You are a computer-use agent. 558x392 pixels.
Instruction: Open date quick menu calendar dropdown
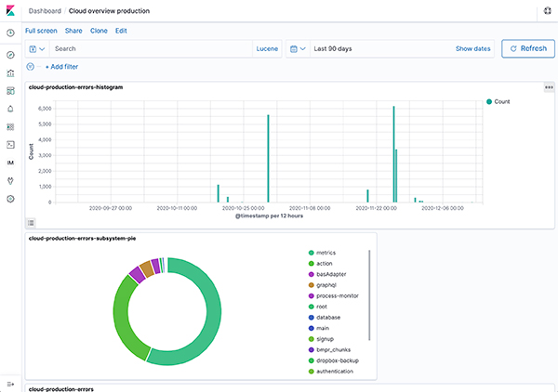coord(297,48)
